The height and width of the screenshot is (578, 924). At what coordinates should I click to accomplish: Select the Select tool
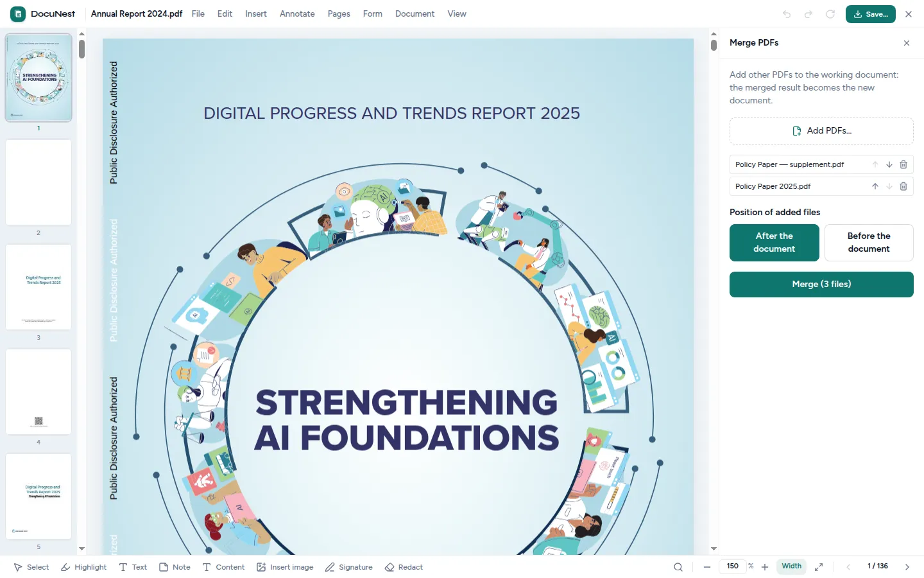(31, 567)
